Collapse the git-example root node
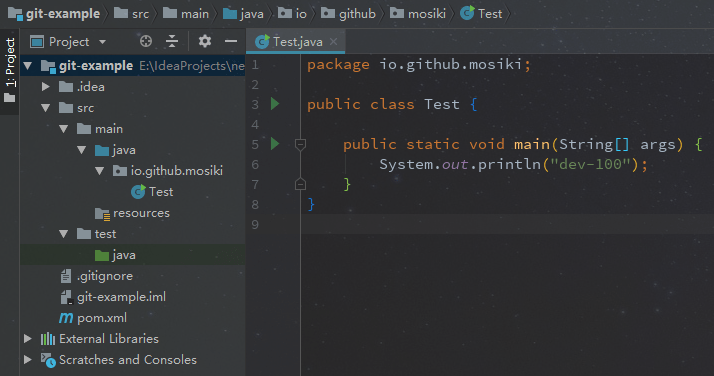The height and width of the screenshot is (376, 714). coord(28,66)
